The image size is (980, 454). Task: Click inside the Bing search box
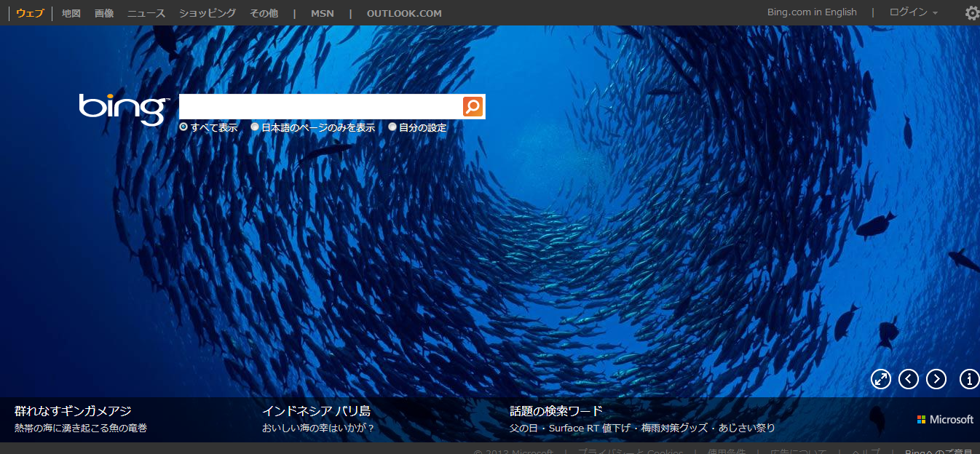point(320,107)
